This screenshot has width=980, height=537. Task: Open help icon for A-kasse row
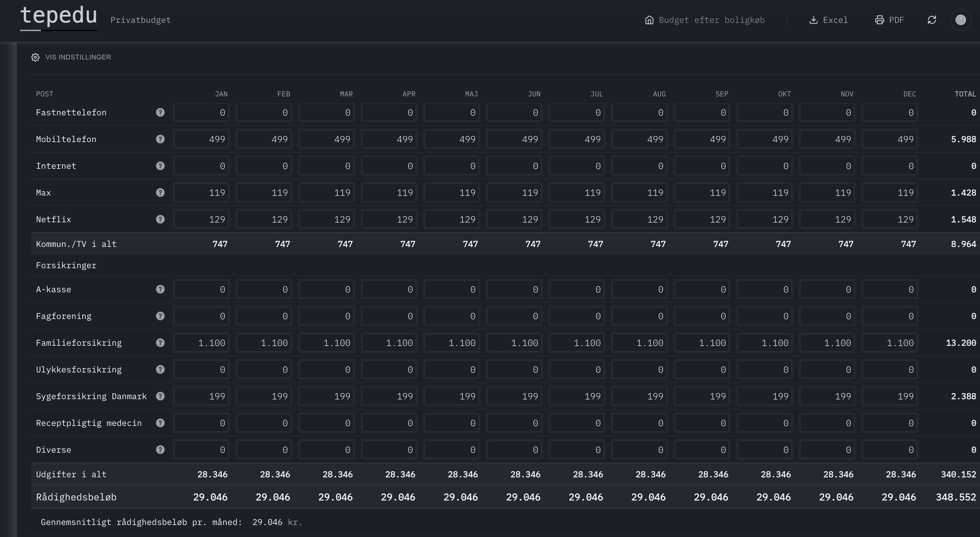point(160,289)
